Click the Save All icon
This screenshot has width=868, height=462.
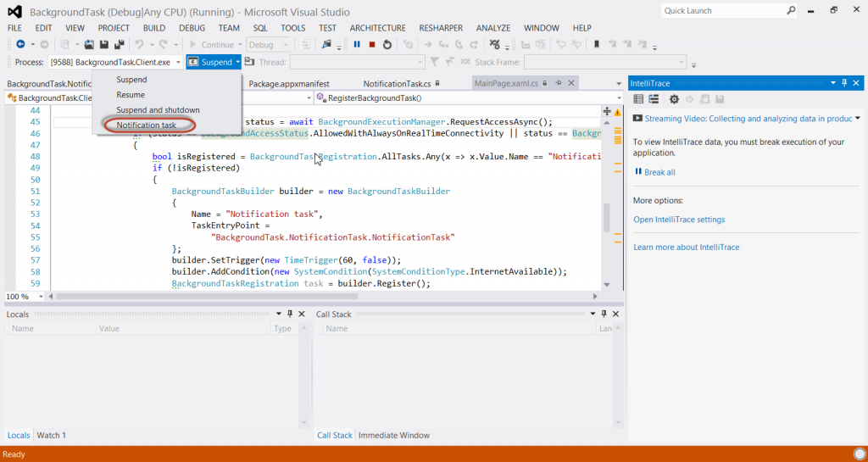click(119, 45)
